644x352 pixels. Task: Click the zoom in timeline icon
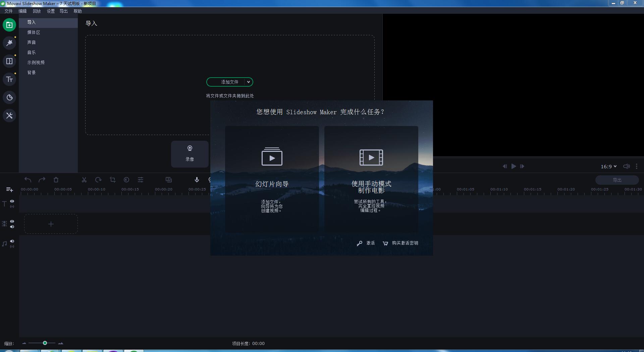61,343
